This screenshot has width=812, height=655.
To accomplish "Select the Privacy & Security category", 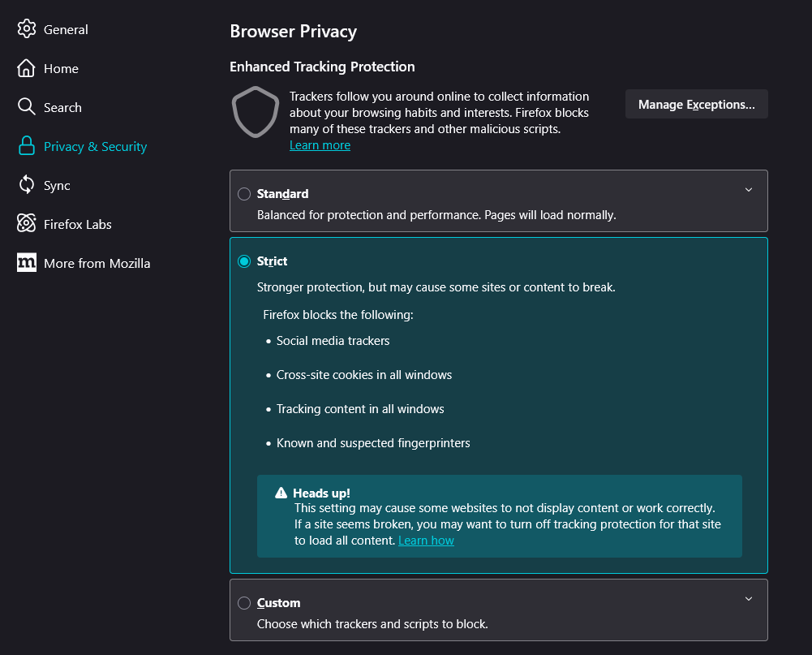I will tap(83, 146).
